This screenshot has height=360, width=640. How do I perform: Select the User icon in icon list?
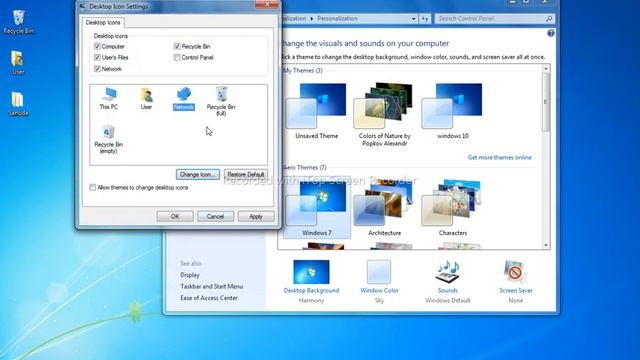(x=146, y=98)
